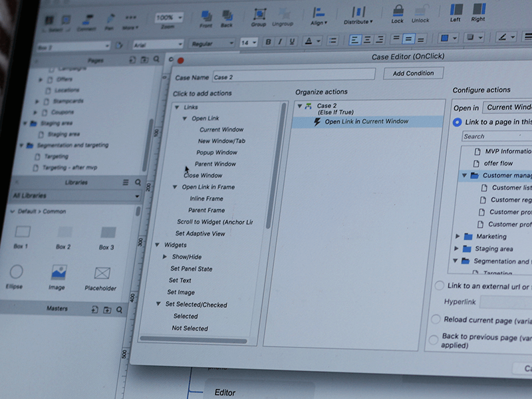
Task: Click the Add Condition button
Action: tap(413, 73)
